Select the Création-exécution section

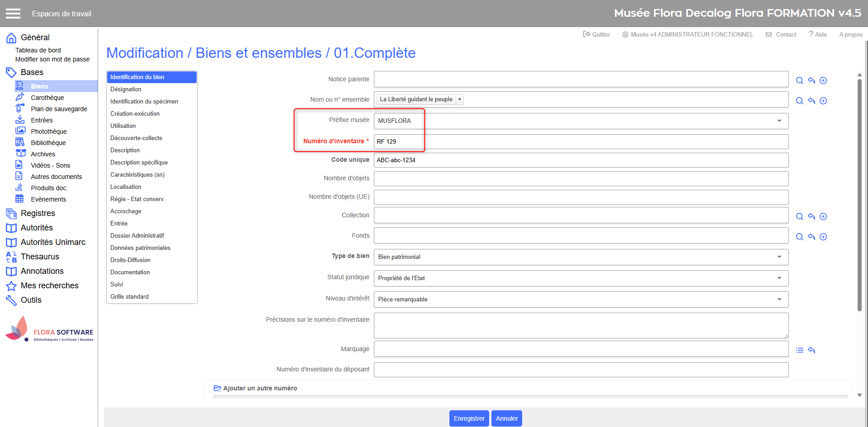135,113
